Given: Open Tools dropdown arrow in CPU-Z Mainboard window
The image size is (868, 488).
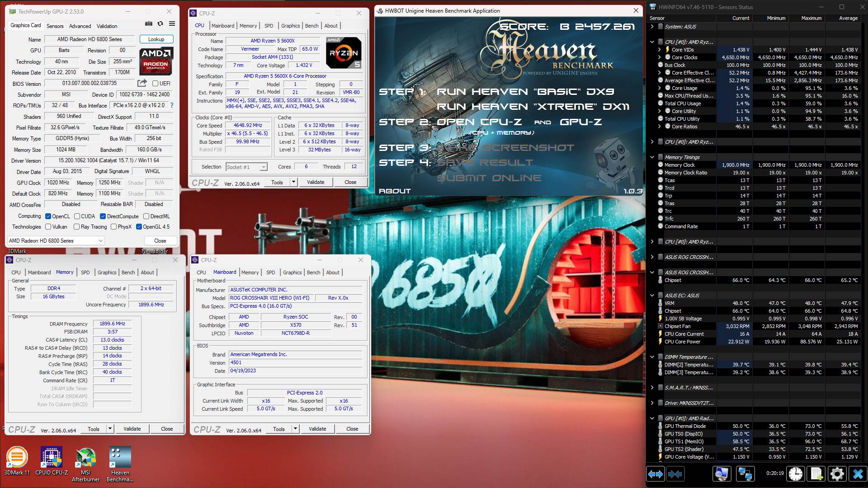Looking at the screenshot, I should [295, 429].
